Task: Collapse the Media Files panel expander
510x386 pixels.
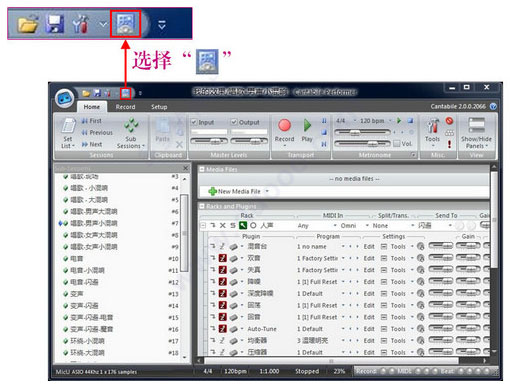Action: (x=202, y=169)
